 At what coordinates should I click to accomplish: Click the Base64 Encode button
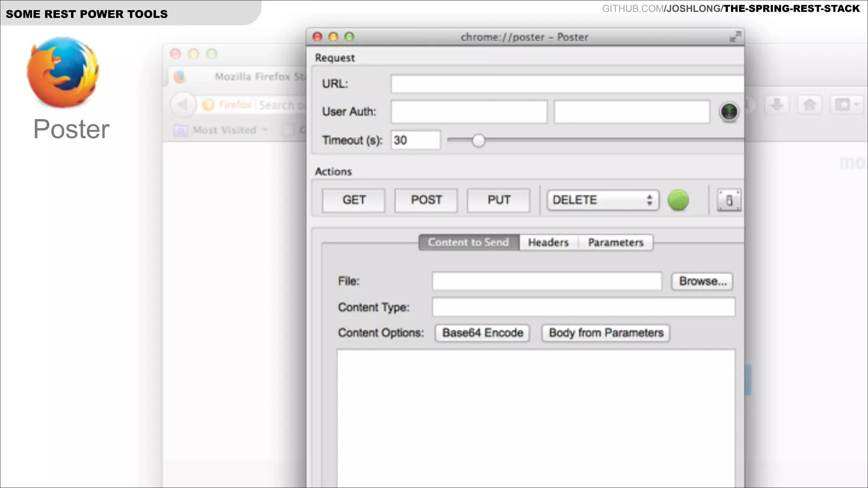(x=483, y=333)
